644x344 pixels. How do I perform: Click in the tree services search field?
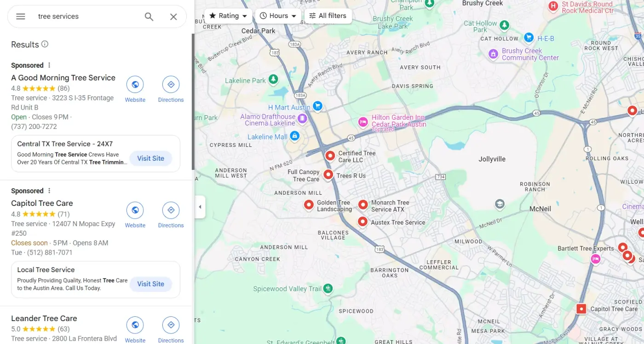tap(87, 17)
